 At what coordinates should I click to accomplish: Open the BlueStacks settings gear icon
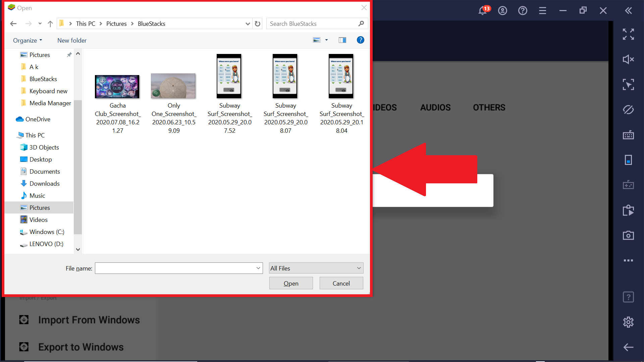(x=629, y=322)
